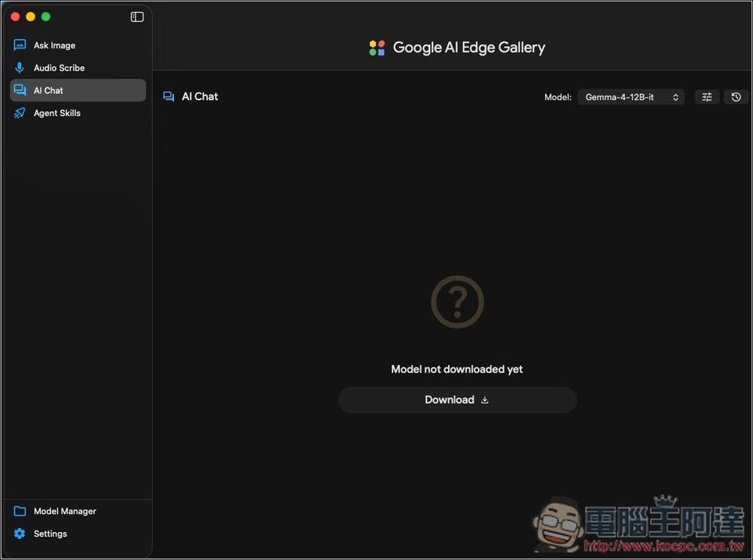Open Settings page

tap(78, 534)
